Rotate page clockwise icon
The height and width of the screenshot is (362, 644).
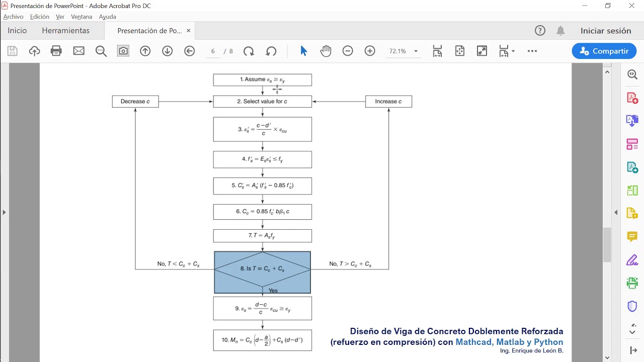(x=249, y=51)
